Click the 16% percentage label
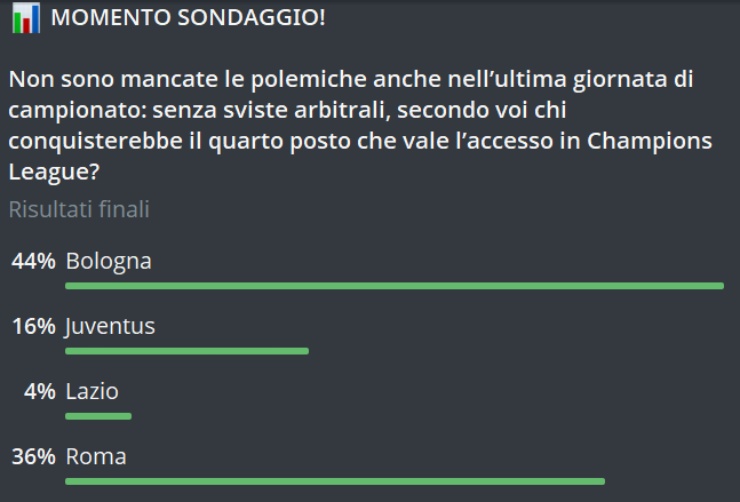Viewport: 740px width, 502px height. pos(33,326)
